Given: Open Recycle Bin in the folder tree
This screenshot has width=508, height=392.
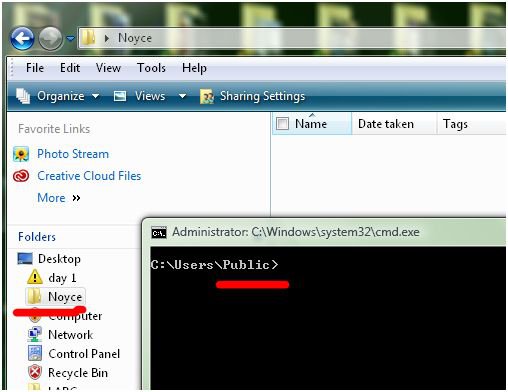Looking at the screenshot, I should coord(78,373).
